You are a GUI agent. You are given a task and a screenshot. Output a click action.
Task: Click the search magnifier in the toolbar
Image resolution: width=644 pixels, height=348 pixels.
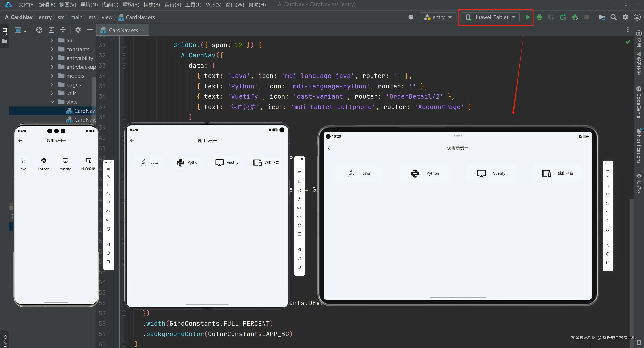click(613, 17)
